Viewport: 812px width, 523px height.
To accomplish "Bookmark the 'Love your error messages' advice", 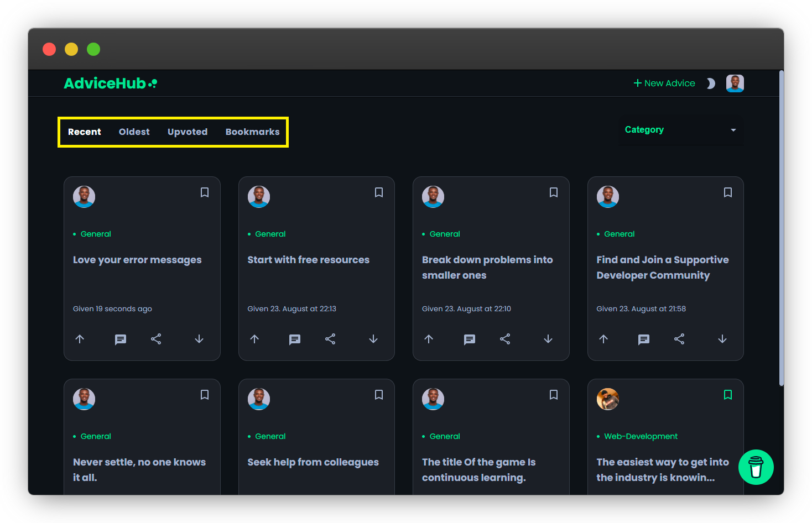I will click(x=205, y=192).
